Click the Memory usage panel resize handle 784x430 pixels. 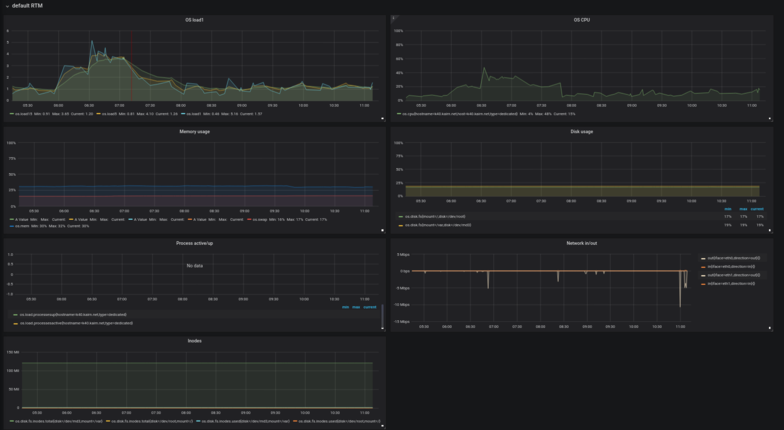(x=382, y=230)
